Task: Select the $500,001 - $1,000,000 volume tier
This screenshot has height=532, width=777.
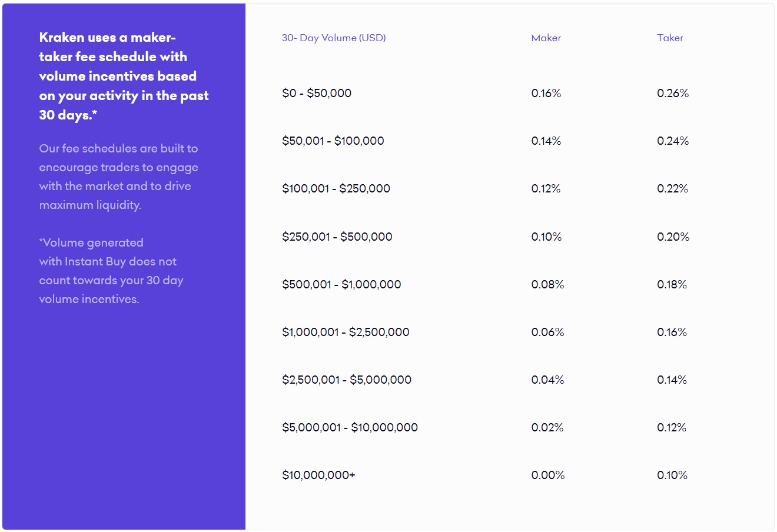Action: [341, 284]
